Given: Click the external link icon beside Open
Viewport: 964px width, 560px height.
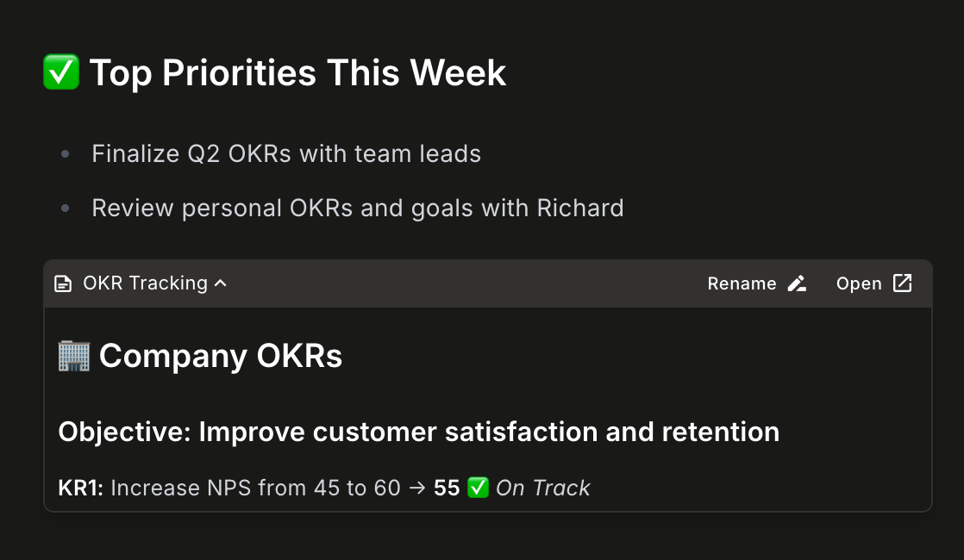Looking at the screenshot, I should (902, 283).
